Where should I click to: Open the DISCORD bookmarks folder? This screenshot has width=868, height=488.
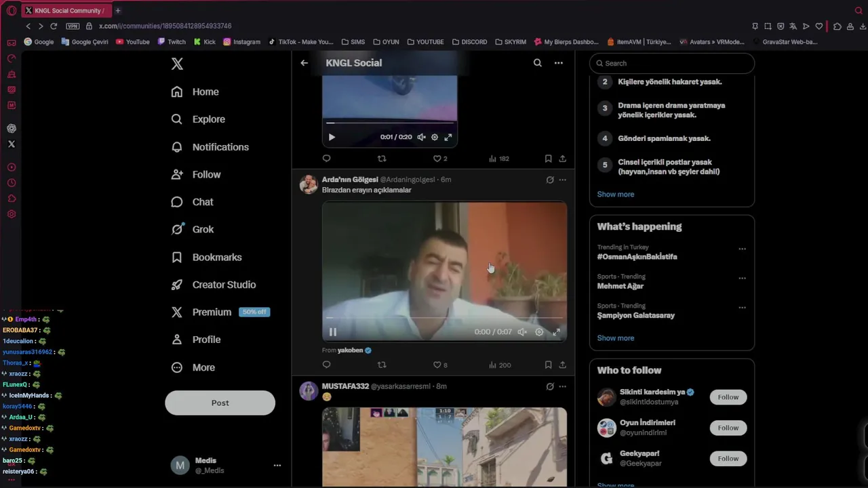pyautogui.click(x=469, y=42)
